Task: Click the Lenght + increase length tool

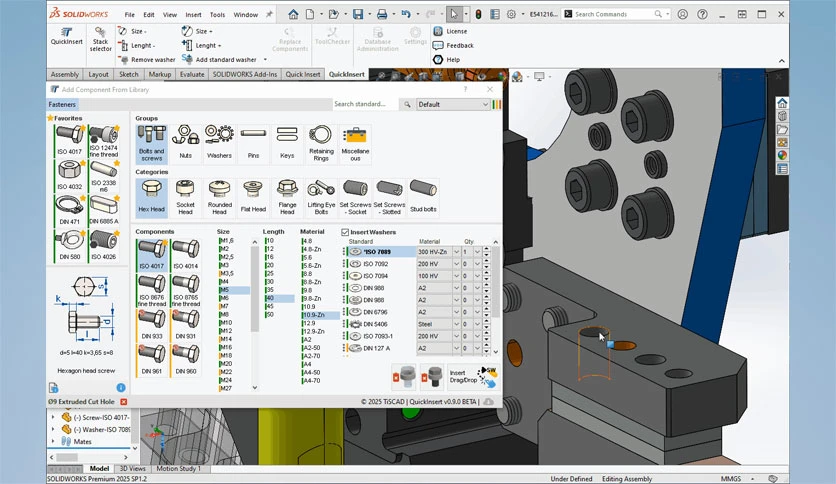Action: tap(201, 46)
